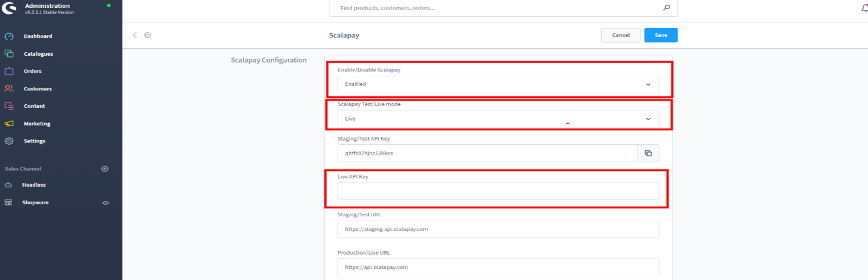The width and height of the screenshot is (868, 280).
Task: Click the Dashboard gauge icon
Action: (x=9, y=36)
